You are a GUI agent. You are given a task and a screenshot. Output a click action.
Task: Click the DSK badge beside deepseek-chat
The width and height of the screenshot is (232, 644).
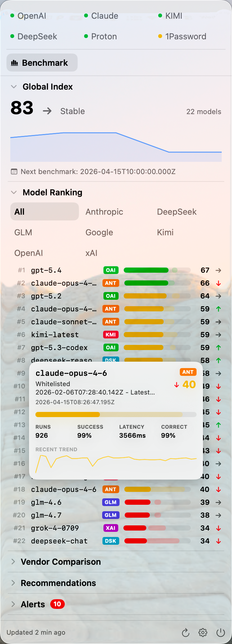[x=111, y=541]
